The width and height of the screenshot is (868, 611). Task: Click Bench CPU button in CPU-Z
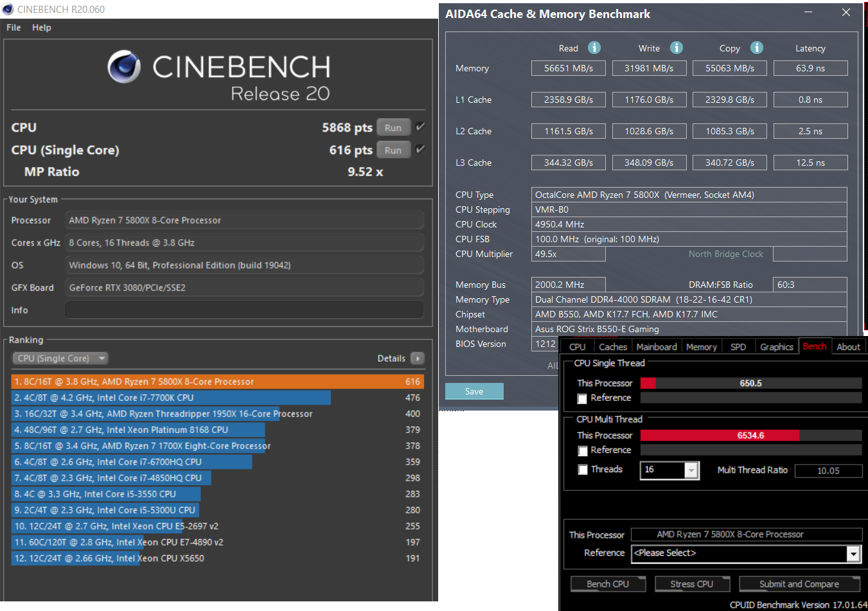[x=608, y=584]
